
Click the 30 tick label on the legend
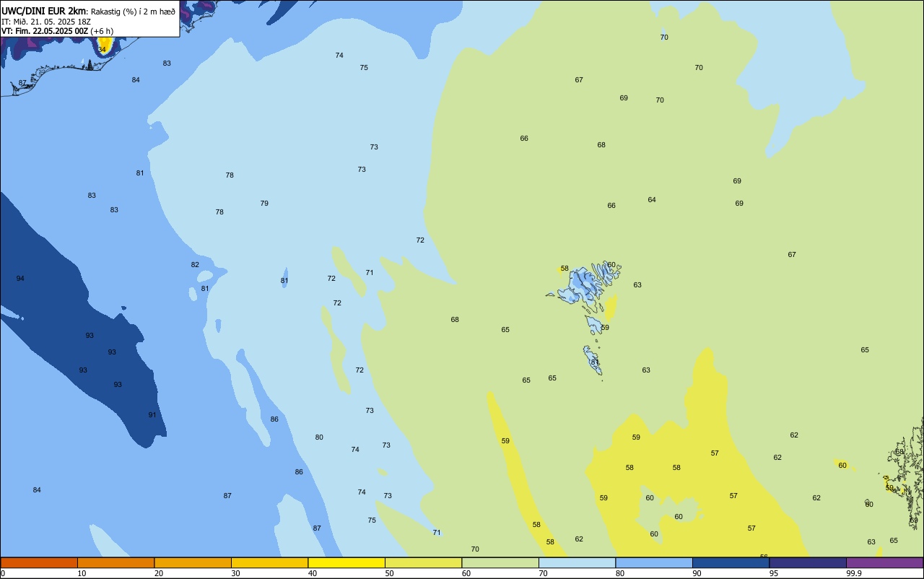pos(235,573)
